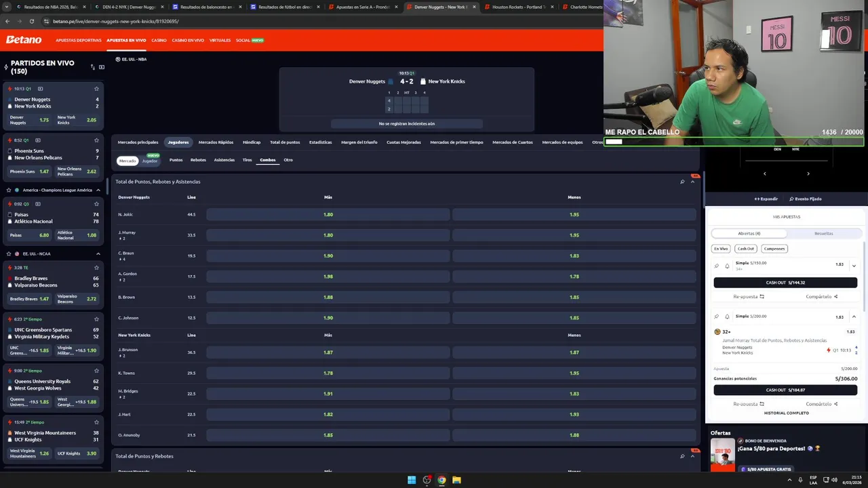868x488 pixels.
Task: Collapse the Simple S/200.00 bet details
Action: point(854,317)
